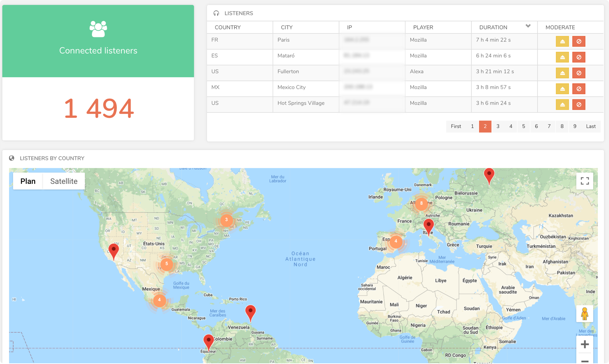609x364 pixels.
Task: Ban the Mexico City listener
Action: click(579, 89)
